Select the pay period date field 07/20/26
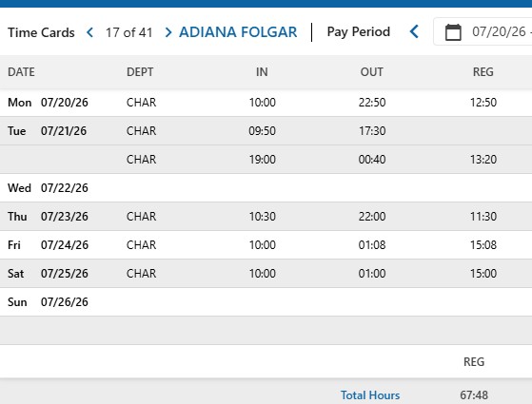 [x=499, y=32]
